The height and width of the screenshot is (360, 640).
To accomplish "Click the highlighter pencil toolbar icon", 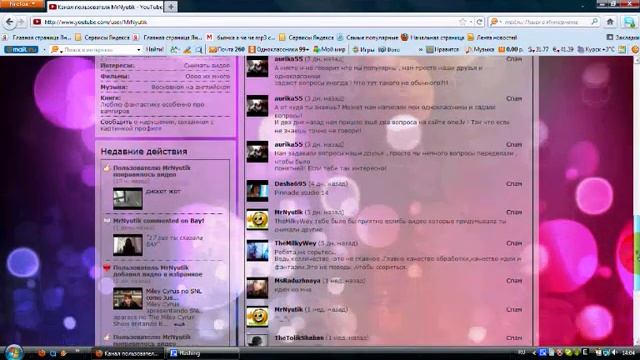I will click(x=187, y=50).
